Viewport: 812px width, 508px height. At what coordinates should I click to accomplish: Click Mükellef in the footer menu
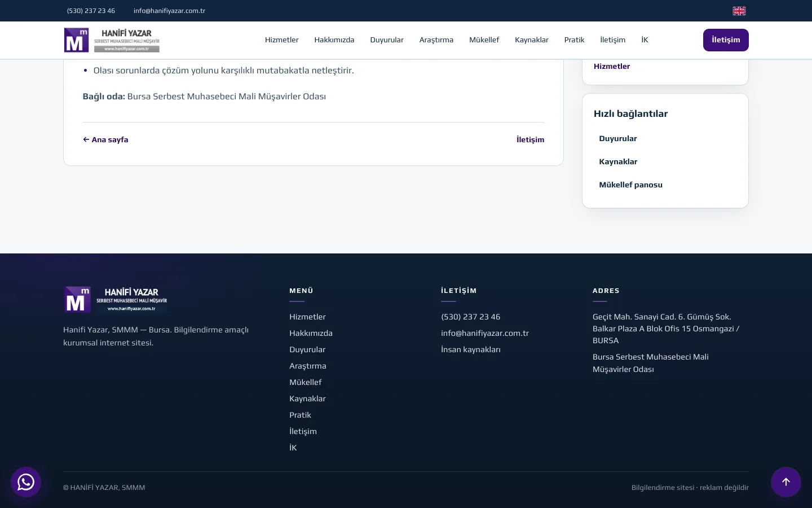(306, 382)
